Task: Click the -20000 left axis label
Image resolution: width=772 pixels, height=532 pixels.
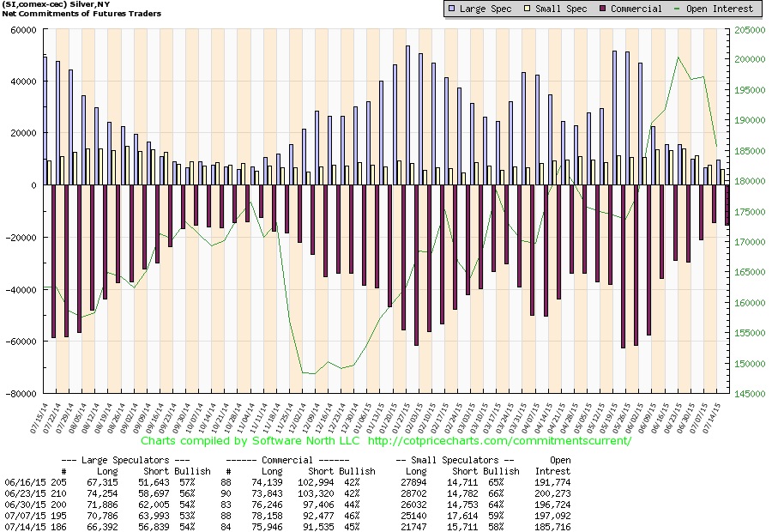Action: point(21,238)
